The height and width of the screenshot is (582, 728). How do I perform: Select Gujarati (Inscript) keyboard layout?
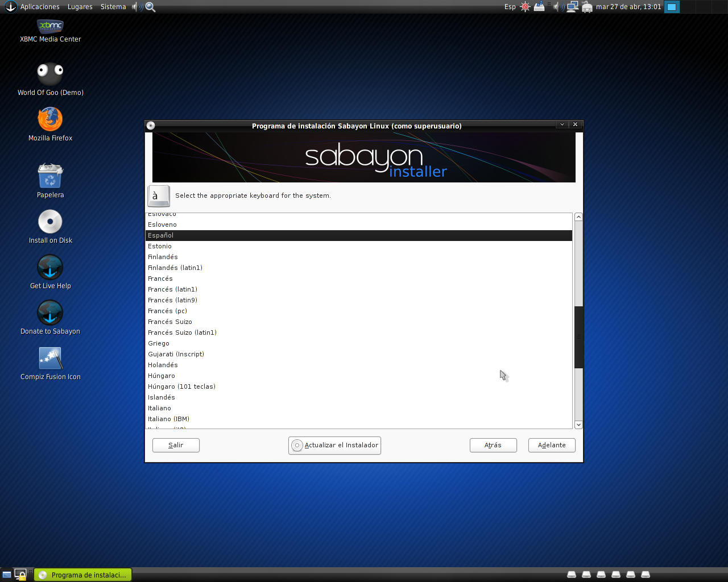click(x=359, y=354)
